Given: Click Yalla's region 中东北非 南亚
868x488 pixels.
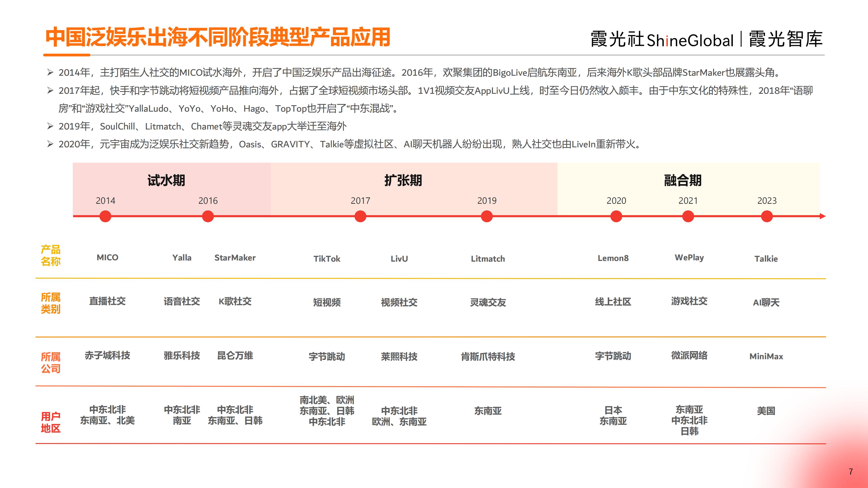Looking at the screenshot, I should [x=182, y=415].
